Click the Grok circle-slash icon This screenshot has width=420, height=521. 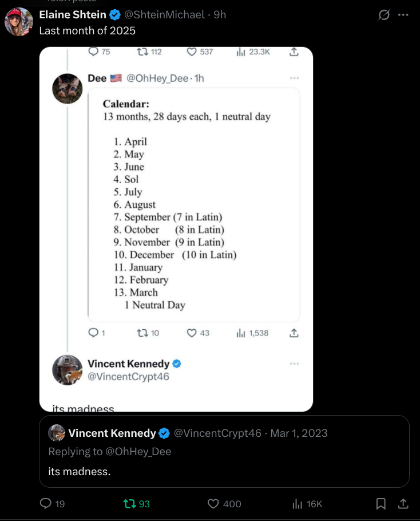pyautogui.click(x=384, y=15)
